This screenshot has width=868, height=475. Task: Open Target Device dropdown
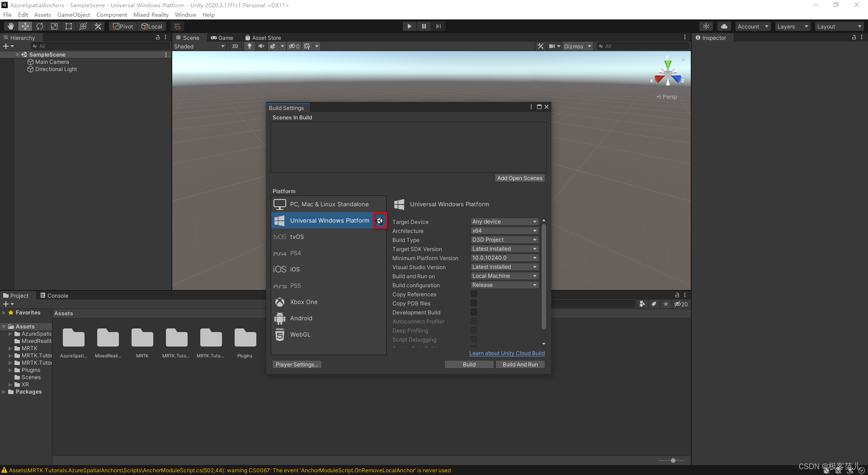pos(505,222)
